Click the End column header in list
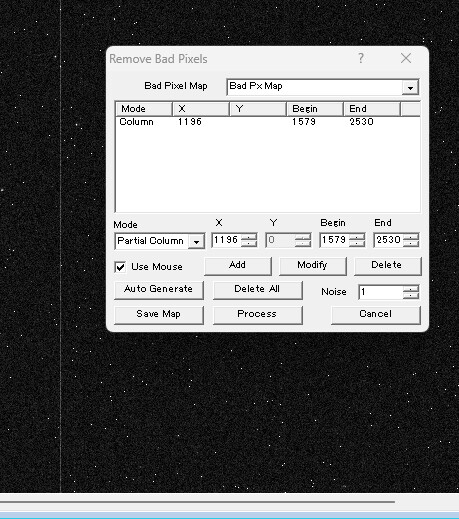 372,109
